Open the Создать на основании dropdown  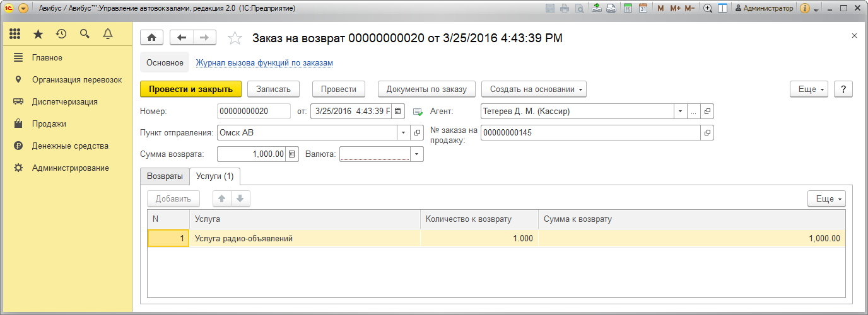click(534, 89)
